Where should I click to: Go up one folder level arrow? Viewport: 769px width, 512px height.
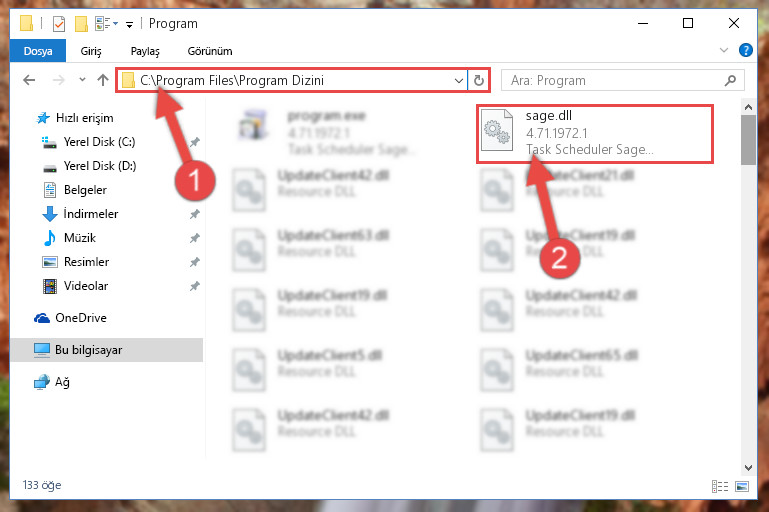[103, 80]
